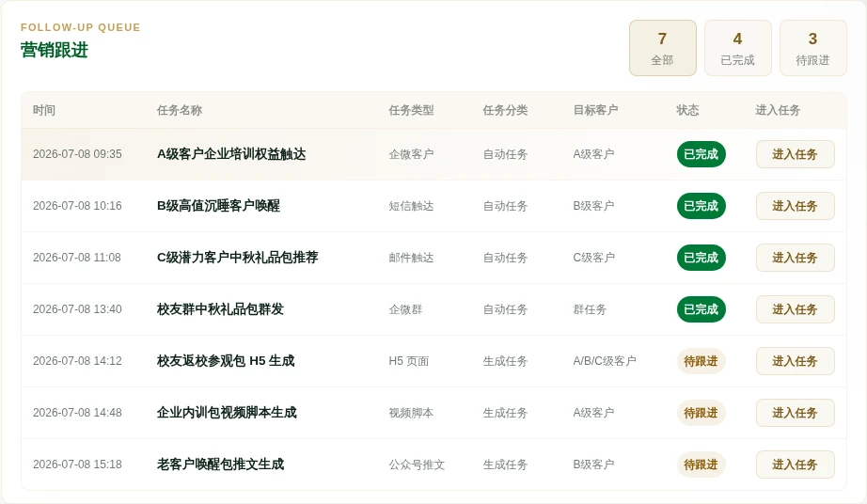Open 进入任务 for 老客户唤醒包推文生成

[x=795, y=465]
